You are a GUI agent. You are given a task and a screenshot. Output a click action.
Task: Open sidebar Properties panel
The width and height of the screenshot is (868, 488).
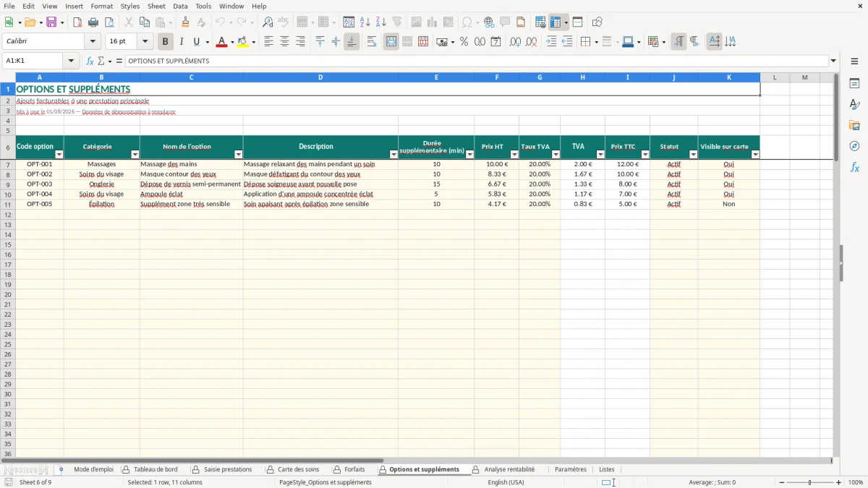tap(854, 84)
